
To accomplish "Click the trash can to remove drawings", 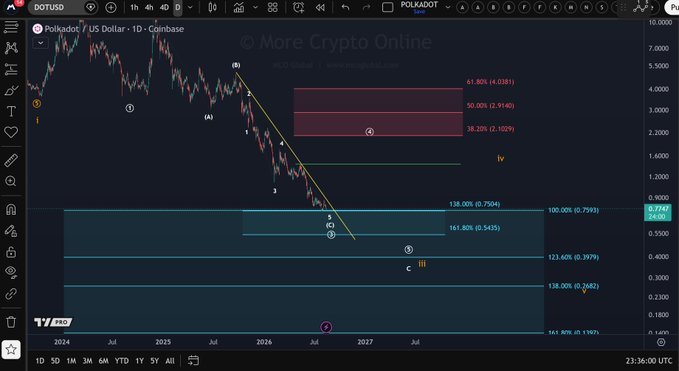I will click(11, 322).
